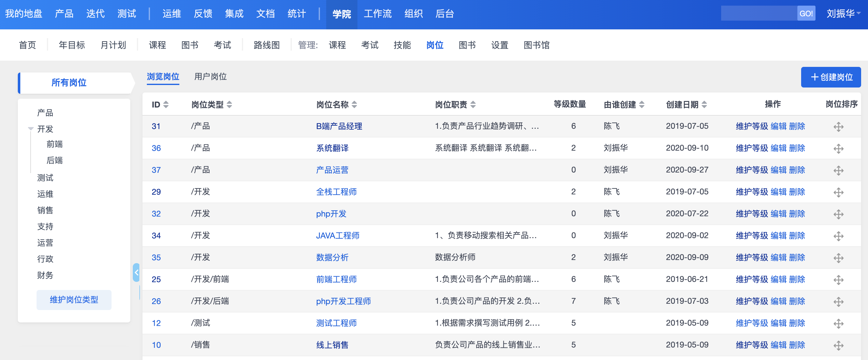This screenshot has width=868, height=360.
Task: Click the top search input field
Action: (759, 13)
